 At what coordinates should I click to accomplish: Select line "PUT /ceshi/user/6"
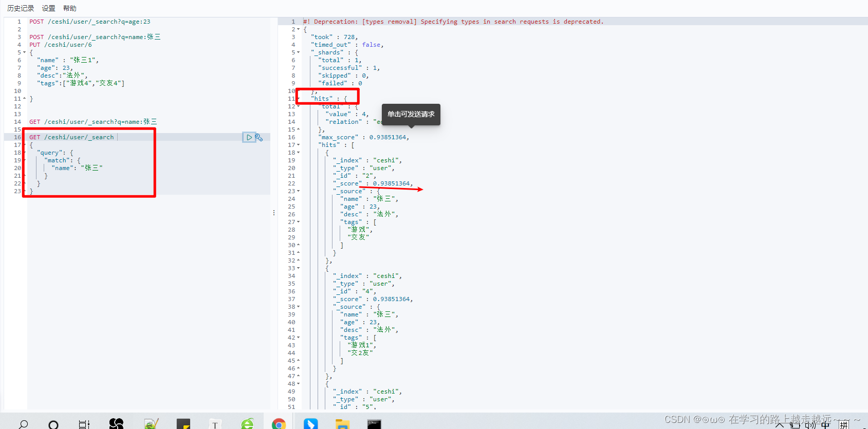click(61, 45)
